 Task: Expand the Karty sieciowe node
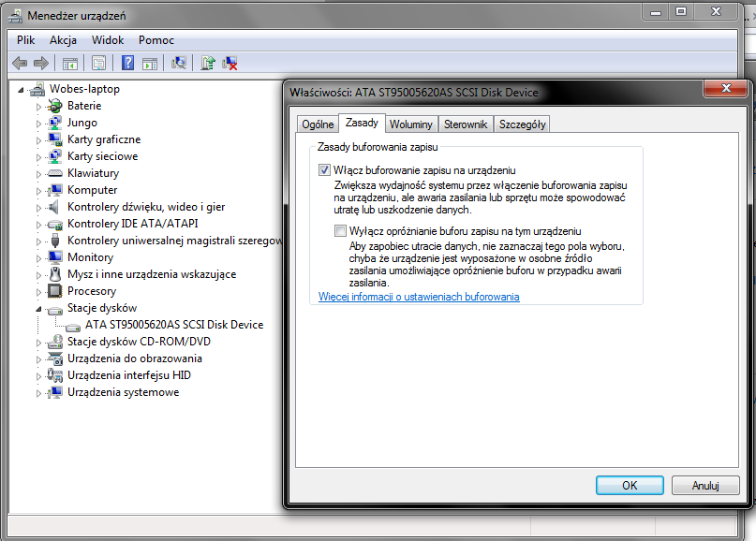(x=39, y=156)
